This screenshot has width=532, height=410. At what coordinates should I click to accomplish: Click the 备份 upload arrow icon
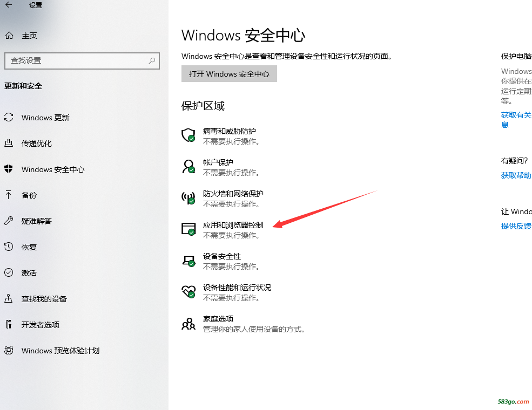(9, 195)
